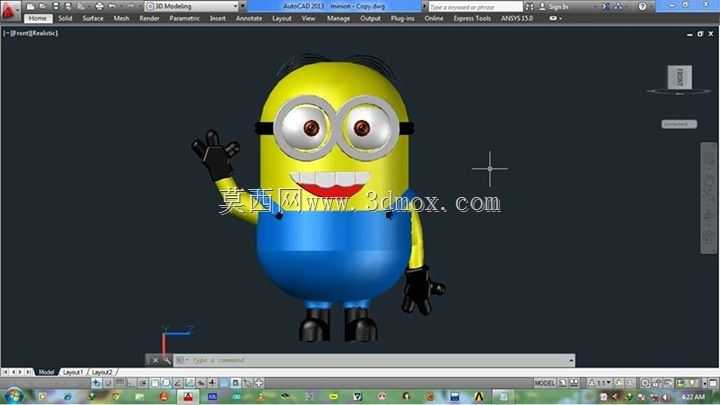Toggle Dynamic Input in the status bar
Image resolution: width=720 pixels, height=405 pixels.
[201, 382]
